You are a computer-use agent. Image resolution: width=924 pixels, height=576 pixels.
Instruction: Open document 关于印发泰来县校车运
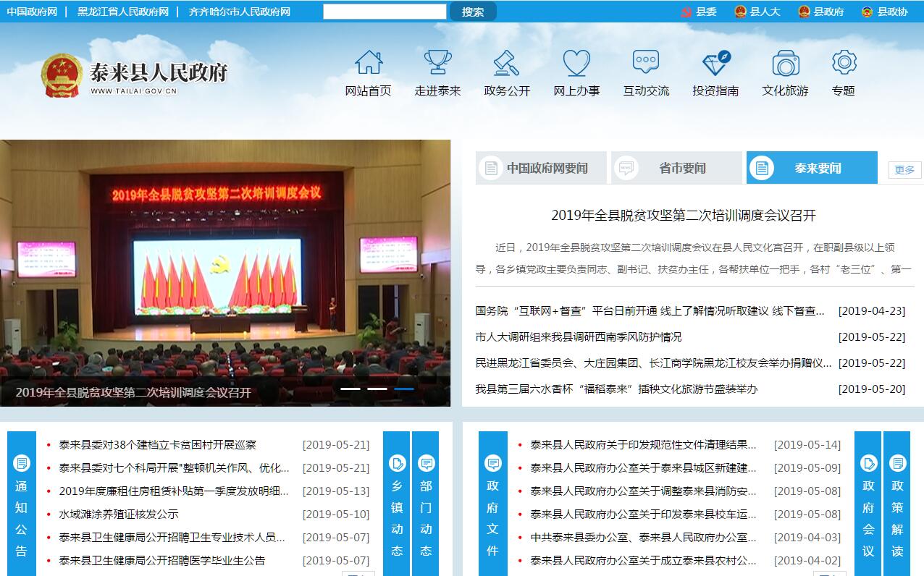[644, 514]
